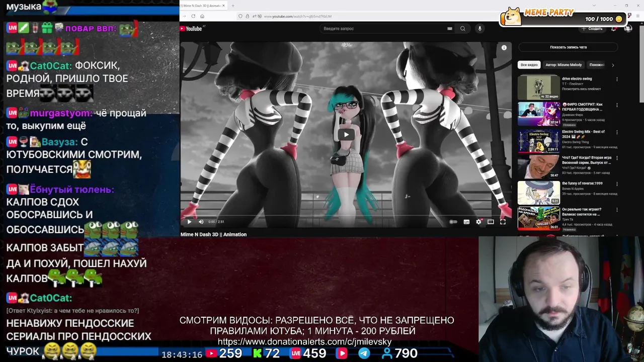Screen dimensions: 644x362
Task: Open the Electro Swing Thing channel name
Action: 576,142
